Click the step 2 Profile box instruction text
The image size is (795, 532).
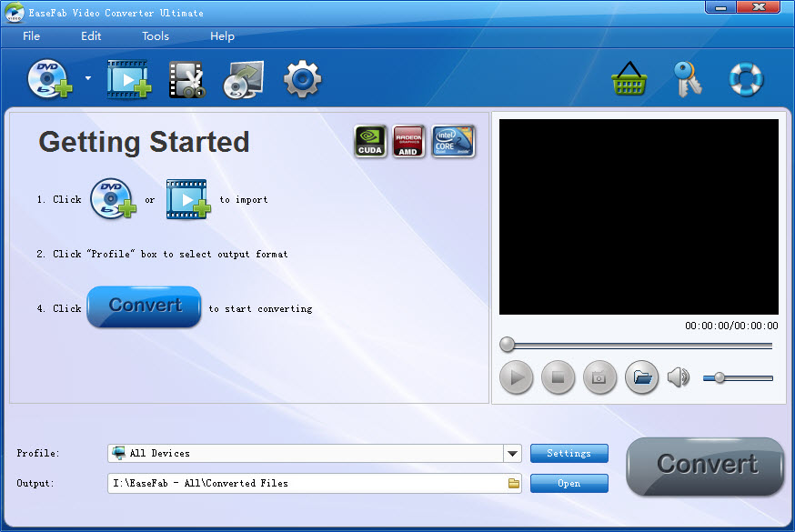[162, 254]
